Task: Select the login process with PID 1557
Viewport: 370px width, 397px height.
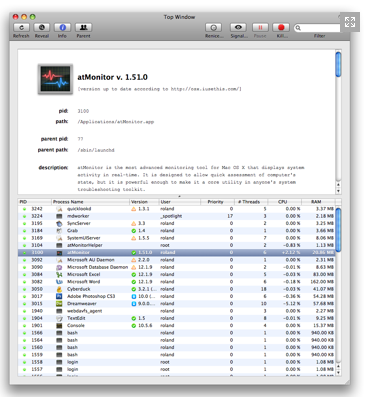Action: pyautogui.click(x=177, y=369)
